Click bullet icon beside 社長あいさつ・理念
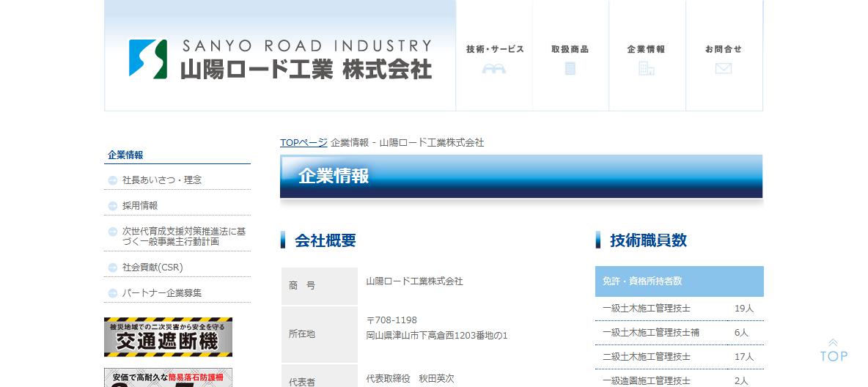This screenshot has width=868, height=387. pos(112,180)
